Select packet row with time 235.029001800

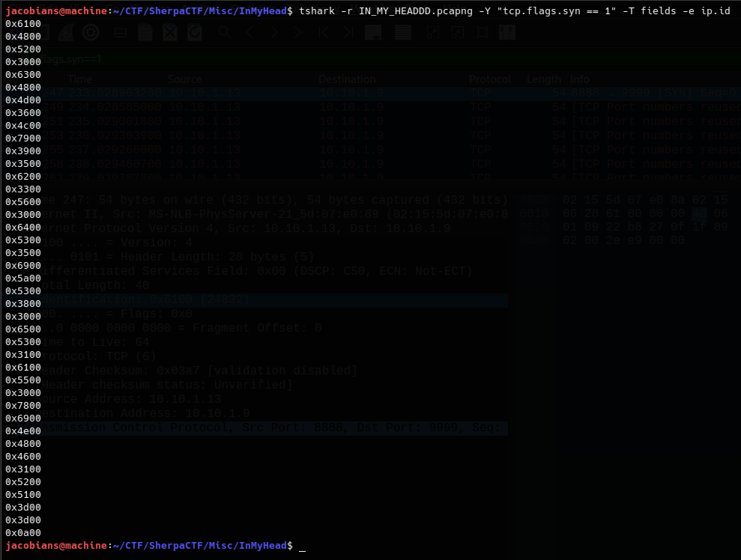click(x=390, y=121)
